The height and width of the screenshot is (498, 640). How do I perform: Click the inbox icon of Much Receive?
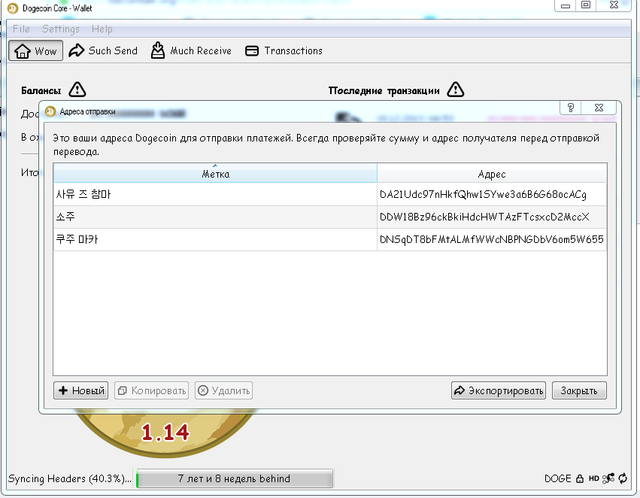coord(158,51)
